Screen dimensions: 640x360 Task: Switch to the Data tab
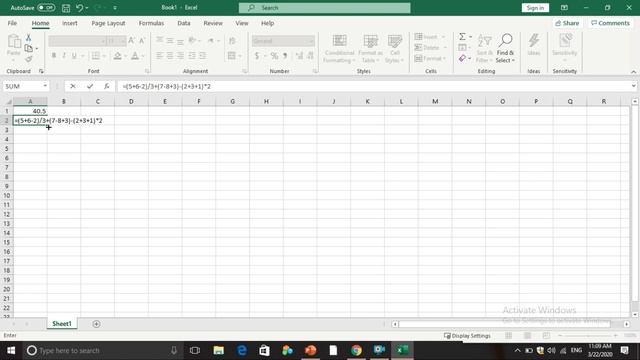184,23
